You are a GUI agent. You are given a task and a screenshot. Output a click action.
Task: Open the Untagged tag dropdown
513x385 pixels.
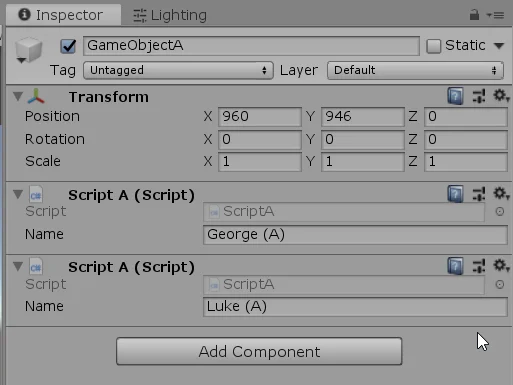click(178, 70)
